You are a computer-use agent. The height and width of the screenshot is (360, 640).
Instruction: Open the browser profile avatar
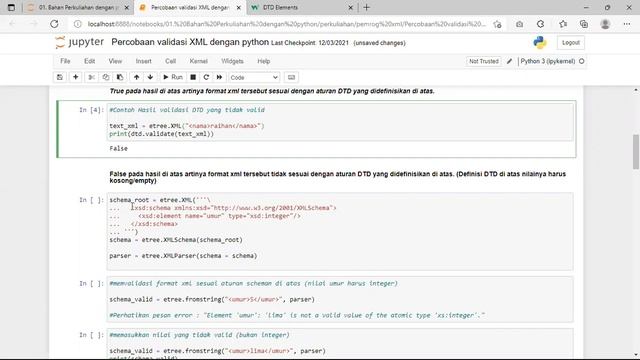[x=605, y=24]
